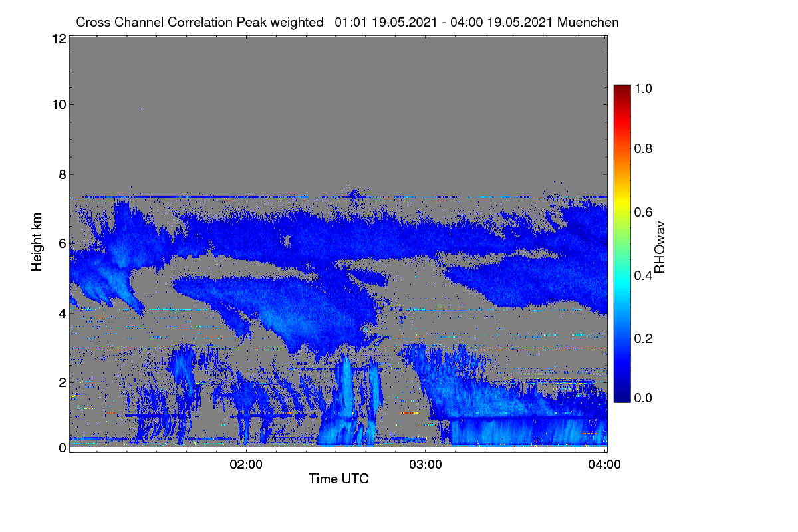This screenshot has height=532, width=798.
Task: Click the 'RHOwav' colorbar label
Action: [660, 247]
